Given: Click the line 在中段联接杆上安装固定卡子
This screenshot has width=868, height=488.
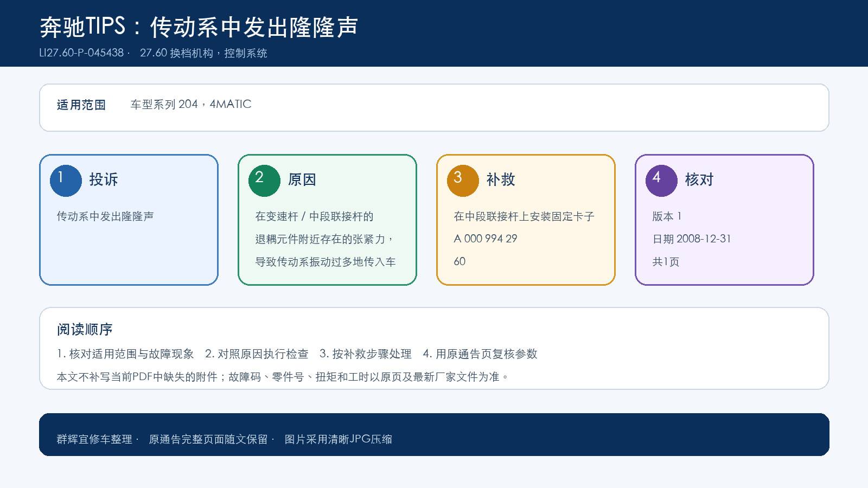Looking at the screenshot, I should coord(524,216).
